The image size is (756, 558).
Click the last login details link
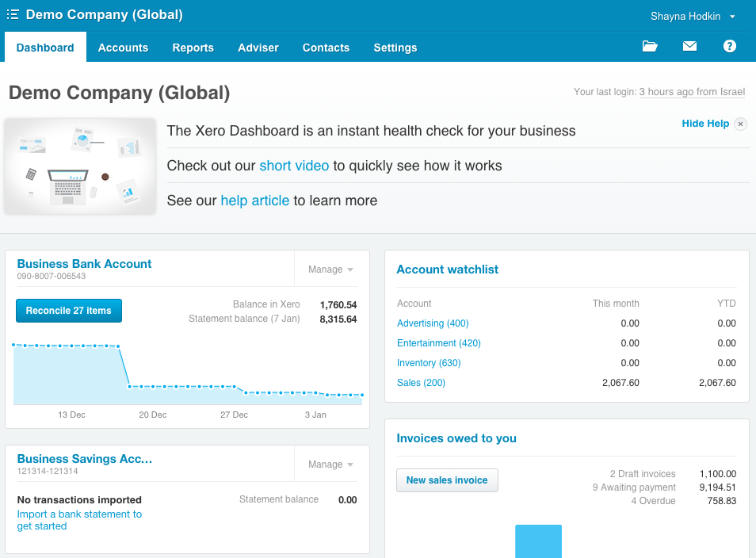(692, 92)
